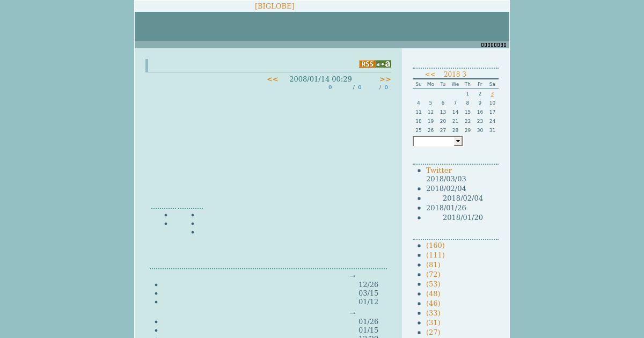Screen dimensions: 644x338
Task: Open the category with count (72)
Action: (x=433, y=275)
